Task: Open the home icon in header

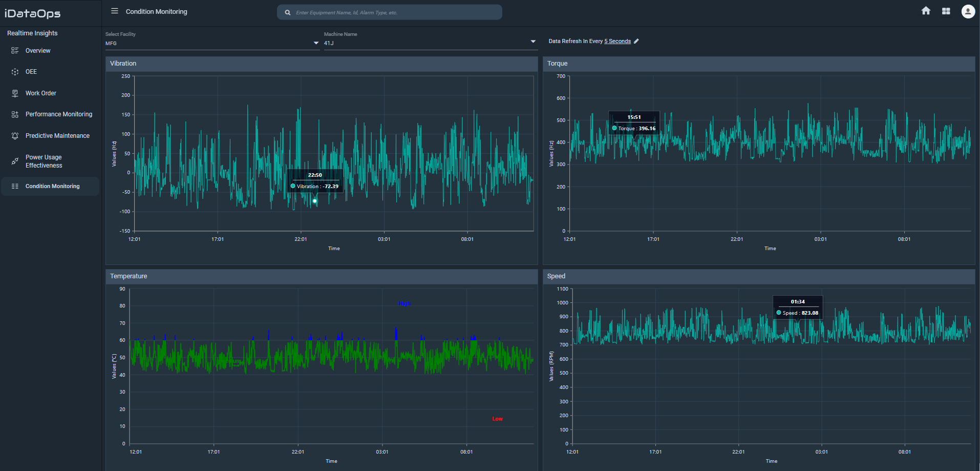Action: click(x=926, y=11)
